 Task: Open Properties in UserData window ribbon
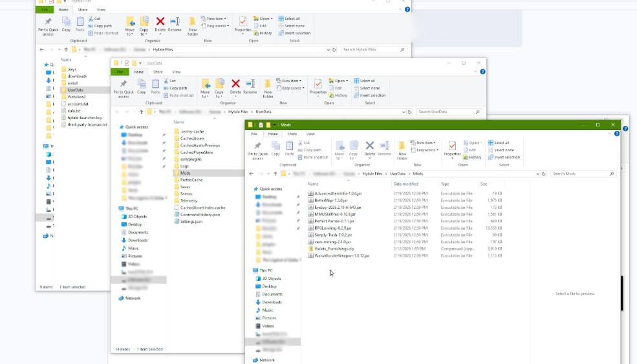(x=318, y=87)
